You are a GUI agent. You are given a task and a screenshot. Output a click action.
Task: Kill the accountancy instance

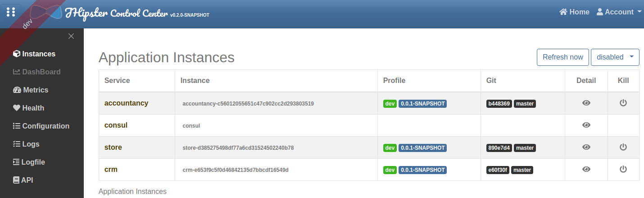point(623,103)
